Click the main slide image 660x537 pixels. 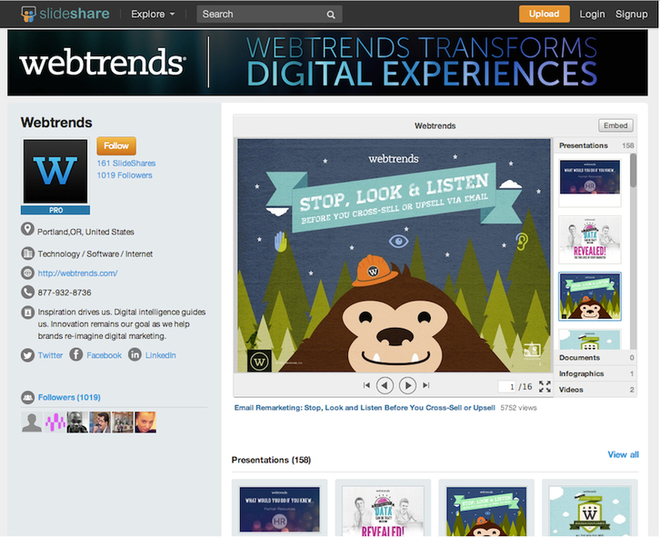click(394, 255)
